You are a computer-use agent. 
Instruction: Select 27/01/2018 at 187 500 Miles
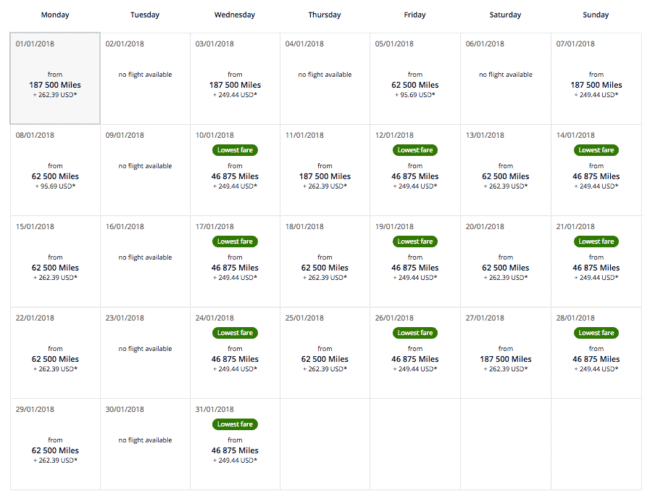tap(505, 353)
